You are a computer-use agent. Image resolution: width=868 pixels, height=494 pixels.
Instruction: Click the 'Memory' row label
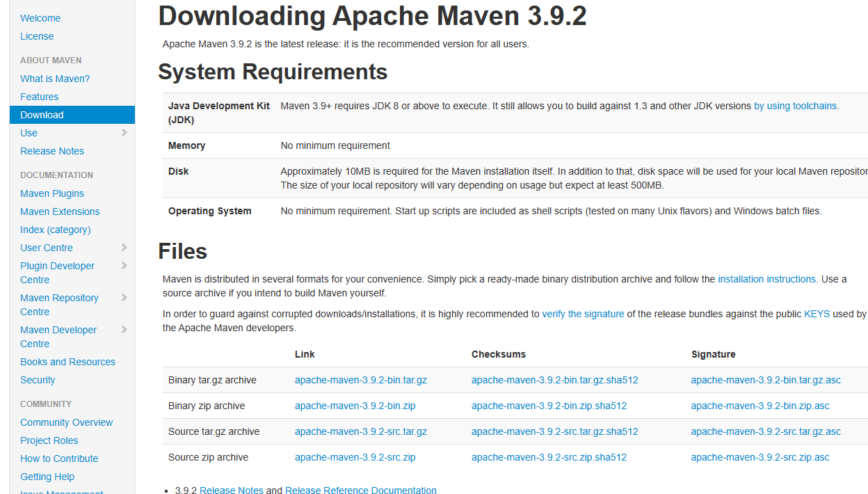tap(186, 145)
